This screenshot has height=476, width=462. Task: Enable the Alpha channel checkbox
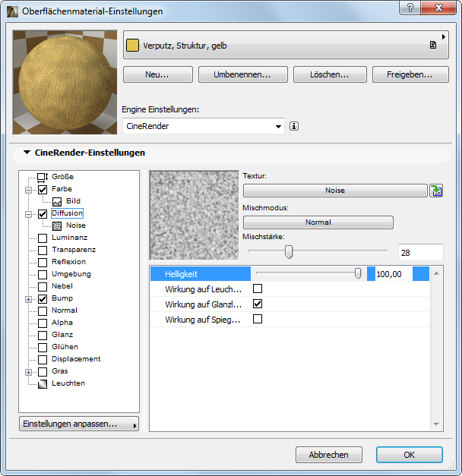(x=43, y=323)
